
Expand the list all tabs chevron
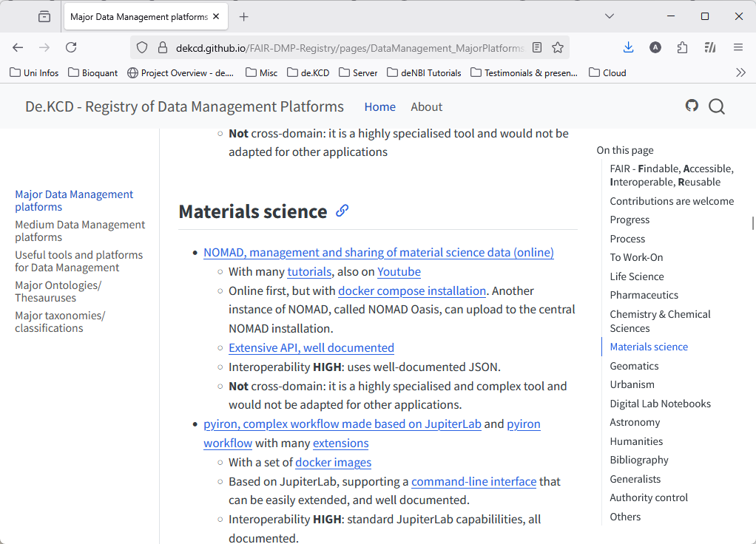[x=610, y=16]
